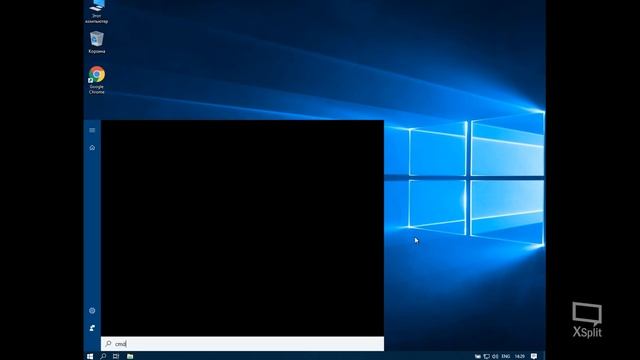Open the This PC desktop icon
Screen dimensions: 640x360
(97, 11)
